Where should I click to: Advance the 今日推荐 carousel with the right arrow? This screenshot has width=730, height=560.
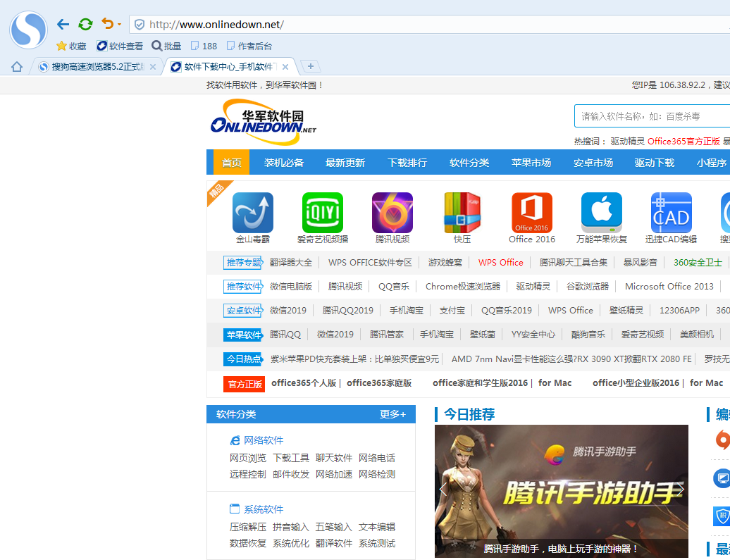click(x=681, y=489)
